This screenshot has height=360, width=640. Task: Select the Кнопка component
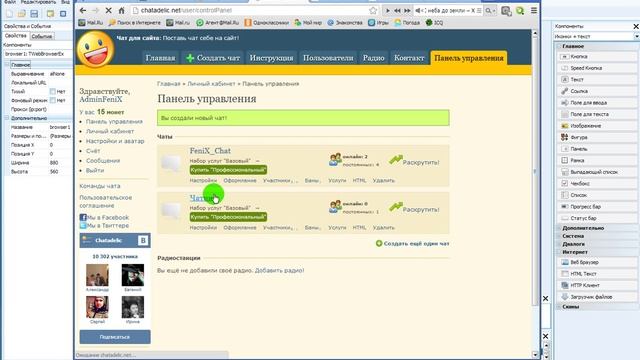coord(596,57)
